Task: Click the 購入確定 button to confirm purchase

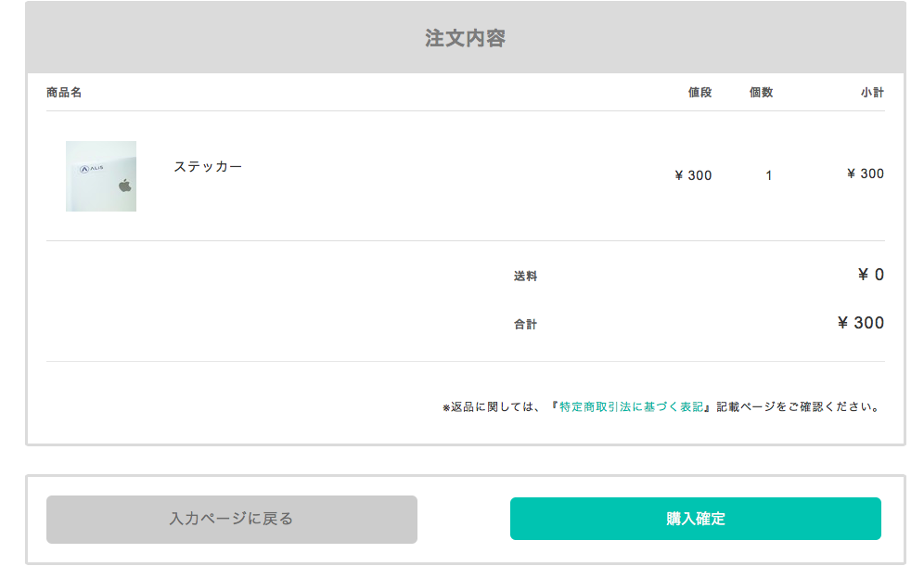Action: 695,519
